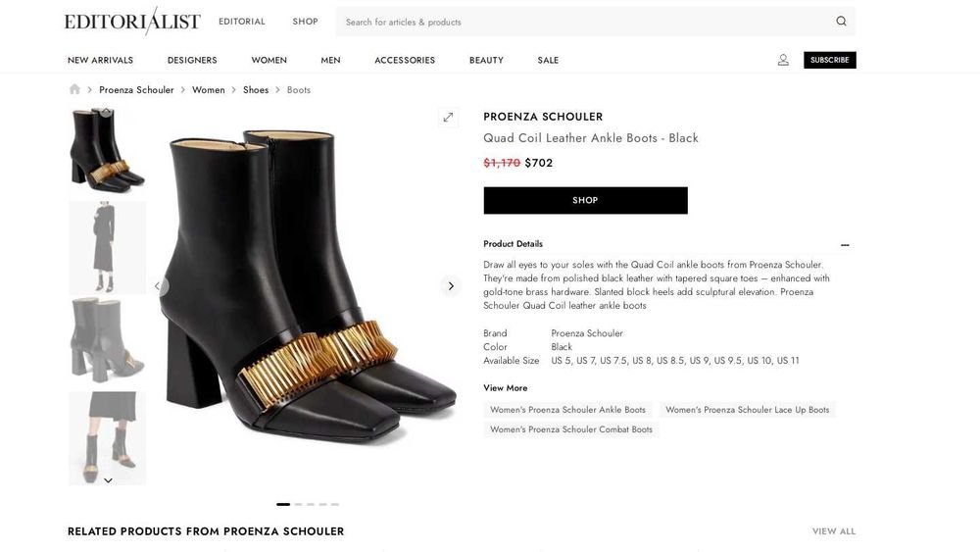The width and height of the screenshot is (980, 552).
Task: Click the black Shop button
Action: coord(585,200)
